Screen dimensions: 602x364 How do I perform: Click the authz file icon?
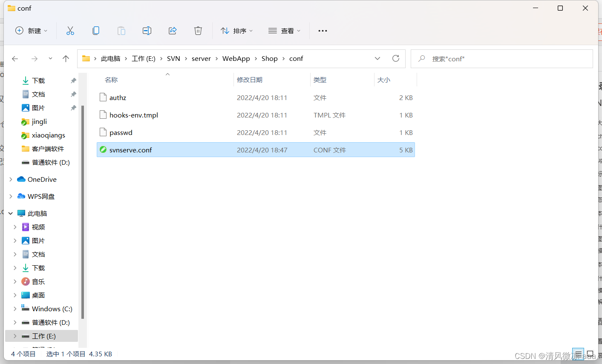click(103, 97)
